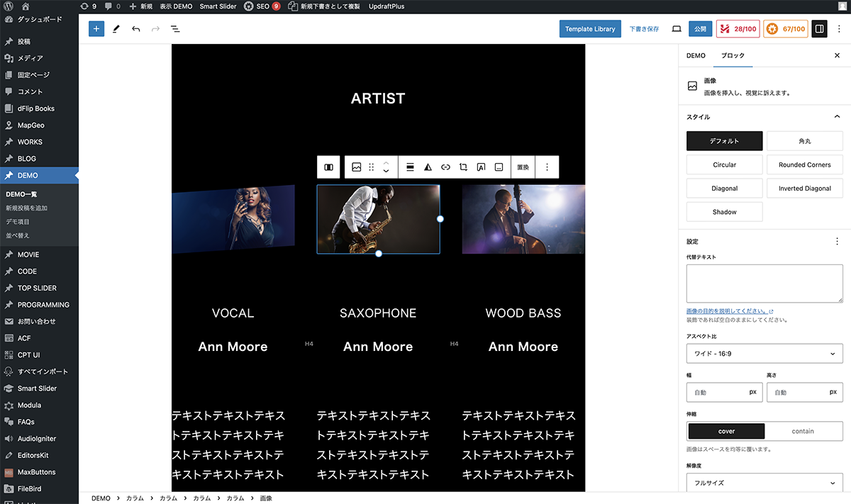Open the アスペクト比 dropdown

(764, 354)
